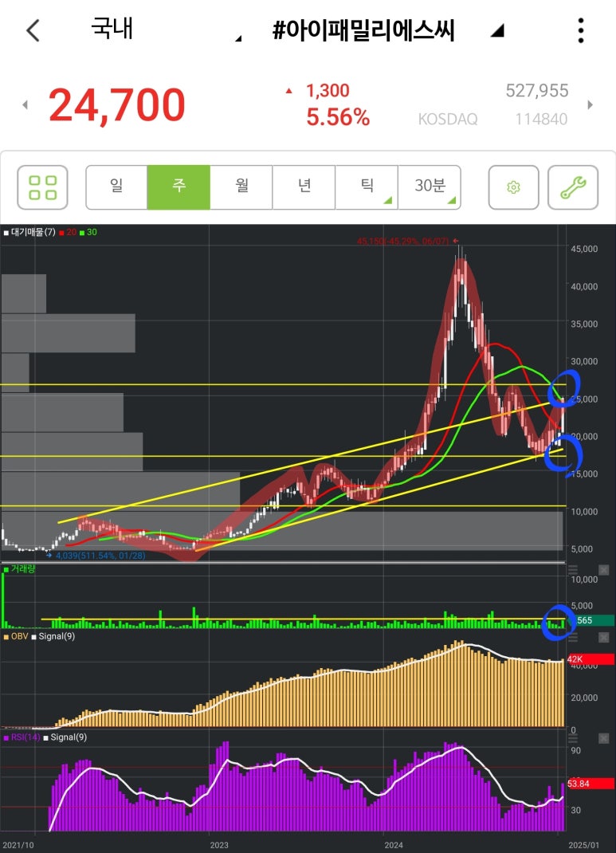616x853 pixels.
Task: Tap the red 42K OBV value tag
Action: coord(591,659)
